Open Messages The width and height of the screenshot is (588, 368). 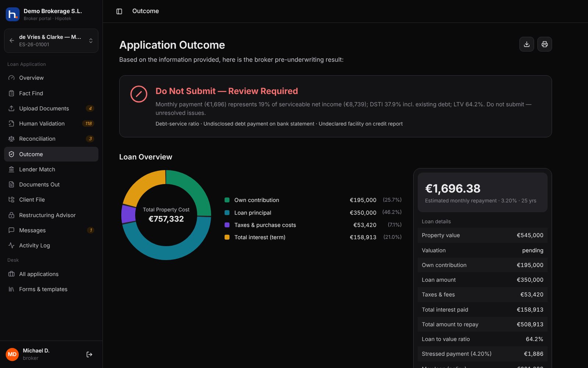[51, 230]
